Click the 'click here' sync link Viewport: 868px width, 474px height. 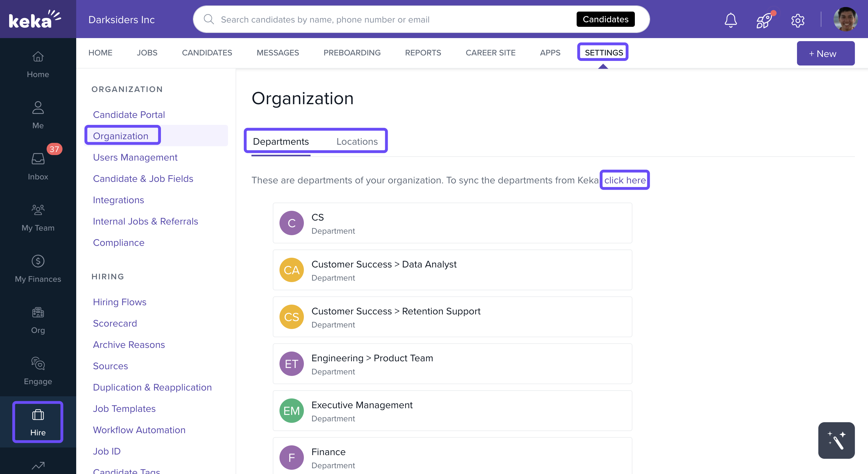[625, 180]
